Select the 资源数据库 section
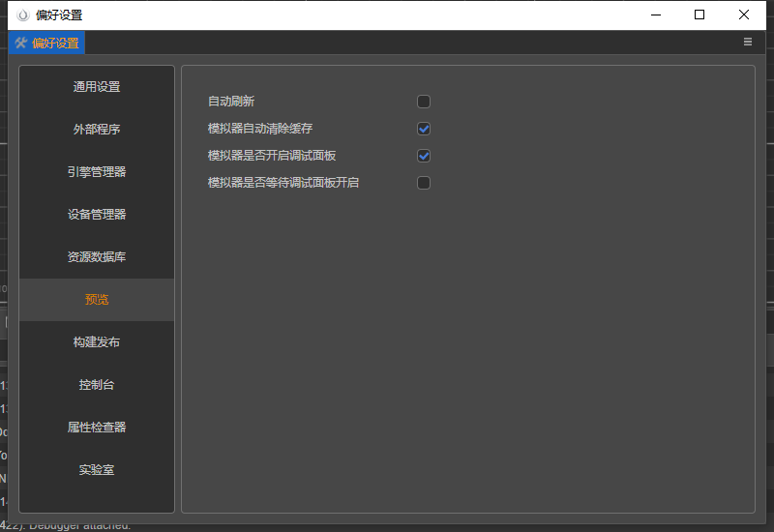 [97, 256]
